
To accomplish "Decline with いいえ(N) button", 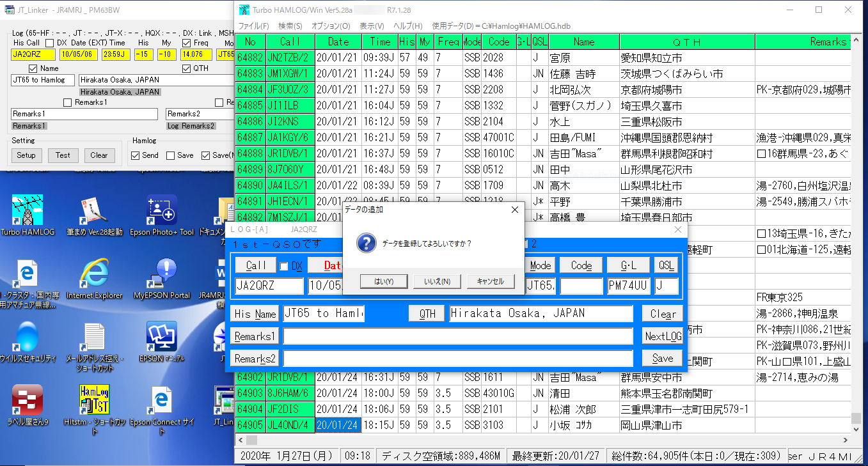I will tap(437, 281).
